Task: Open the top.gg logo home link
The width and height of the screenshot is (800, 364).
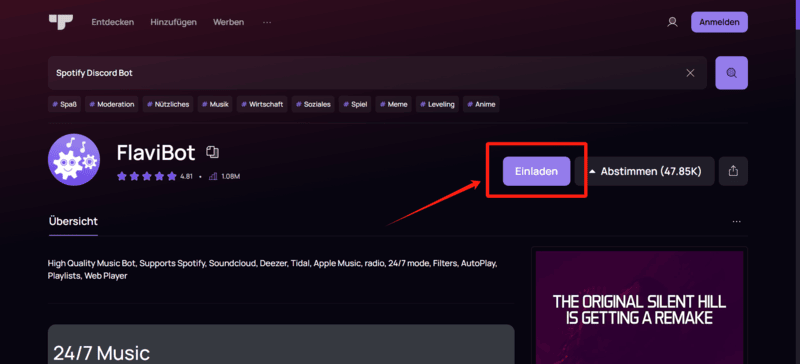Action: tap(61, 22)
